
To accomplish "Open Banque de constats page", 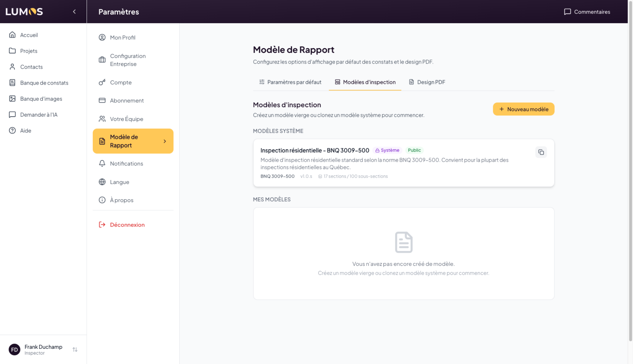I will [44, 83].
